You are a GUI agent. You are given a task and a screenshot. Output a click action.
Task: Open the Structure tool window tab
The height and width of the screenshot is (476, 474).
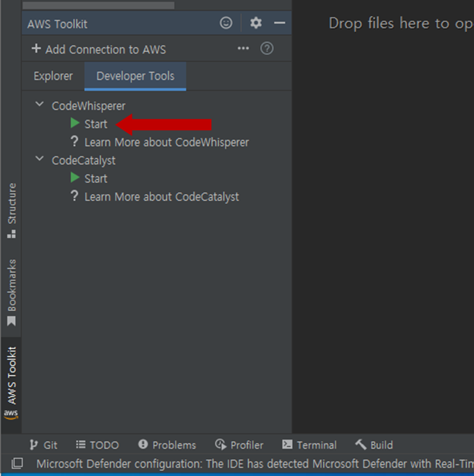click(x=12, y=210)
